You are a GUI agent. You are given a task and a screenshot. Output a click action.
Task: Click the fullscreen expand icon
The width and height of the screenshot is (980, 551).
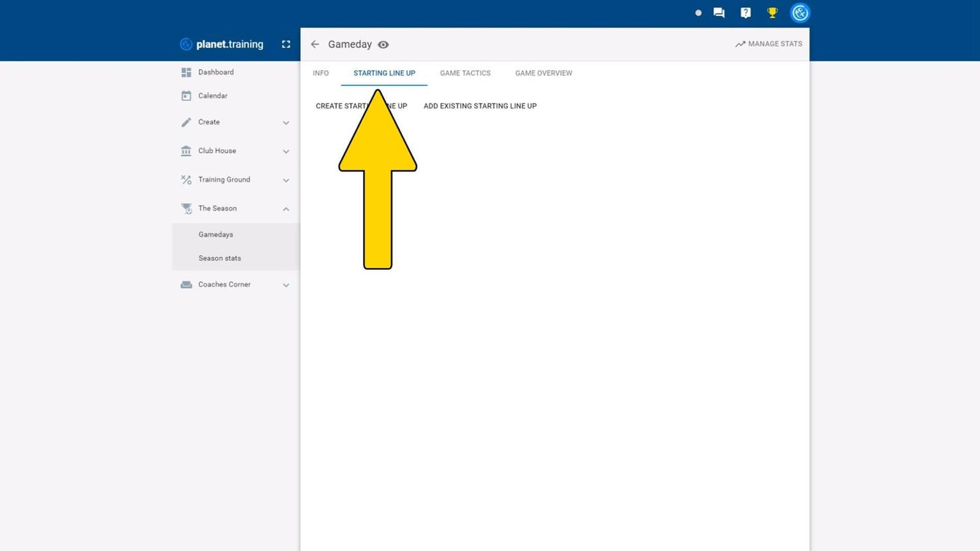[286, 44]
